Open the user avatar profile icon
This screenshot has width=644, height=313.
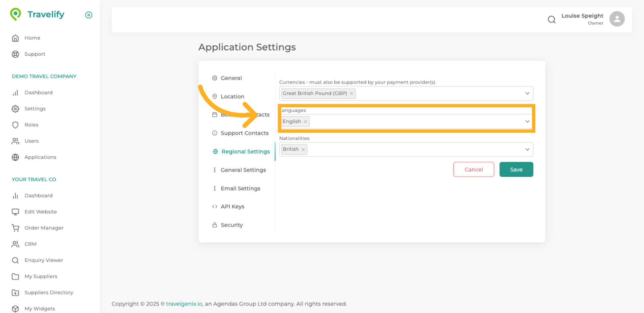click(x=616, y=19)
